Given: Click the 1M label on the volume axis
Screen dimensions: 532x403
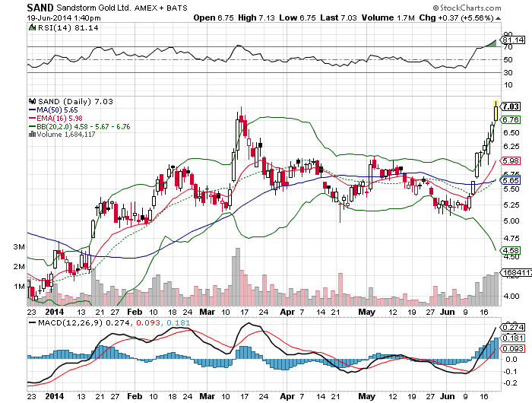Looking at the screenshot, I should click(19, 287).
